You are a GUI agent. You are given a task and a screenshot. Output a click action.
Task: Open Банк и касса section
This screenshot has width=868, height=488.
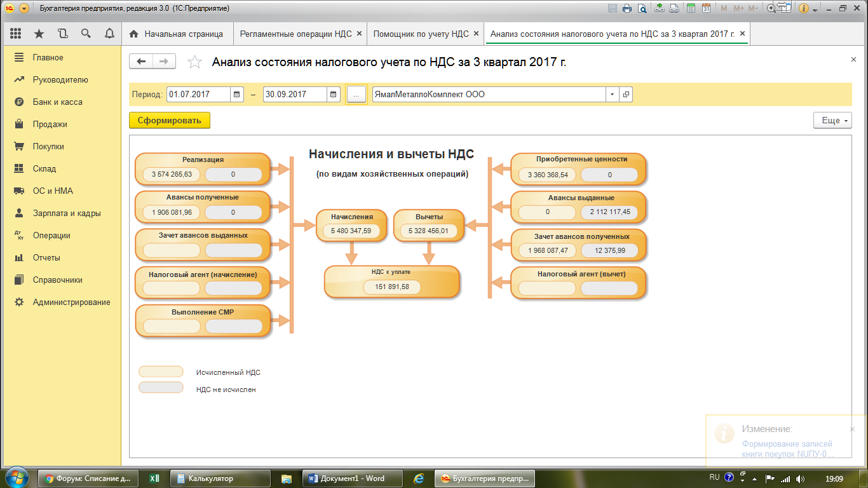coord(57,102)
